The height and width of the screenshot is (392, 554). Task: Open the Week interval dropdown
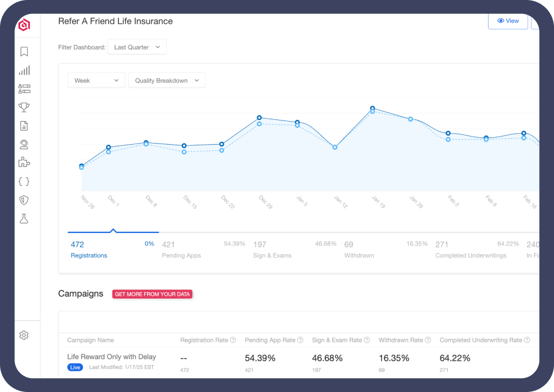pos(96,81)
